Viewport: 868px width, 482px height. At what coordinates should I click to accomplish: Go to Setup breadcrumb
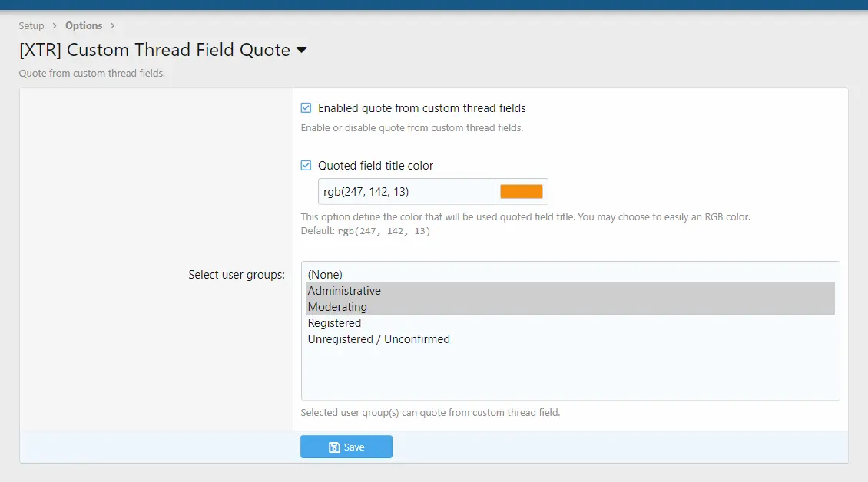click(31, 25)
